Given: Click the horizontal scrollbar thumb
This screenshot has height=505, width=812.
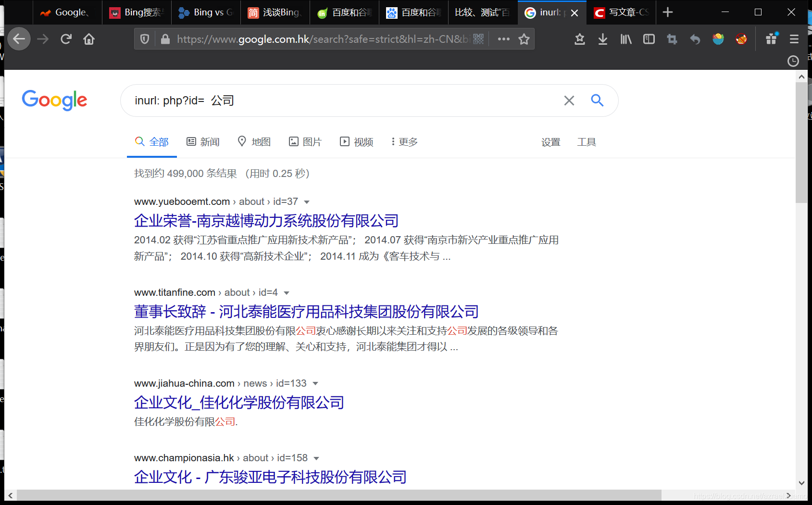Looking at the screenshot, I should click(x=339, y=495).
